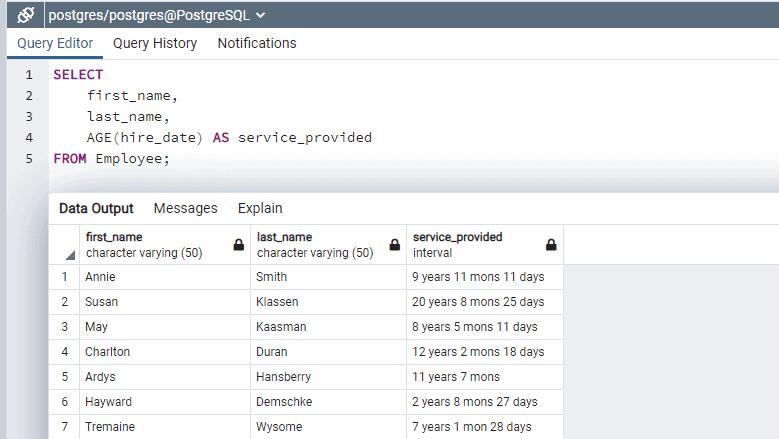This screenshot has width=779, height=439.
Task: Open the postgres connection dropdown arrow
Action: click(x=261, y=15)
